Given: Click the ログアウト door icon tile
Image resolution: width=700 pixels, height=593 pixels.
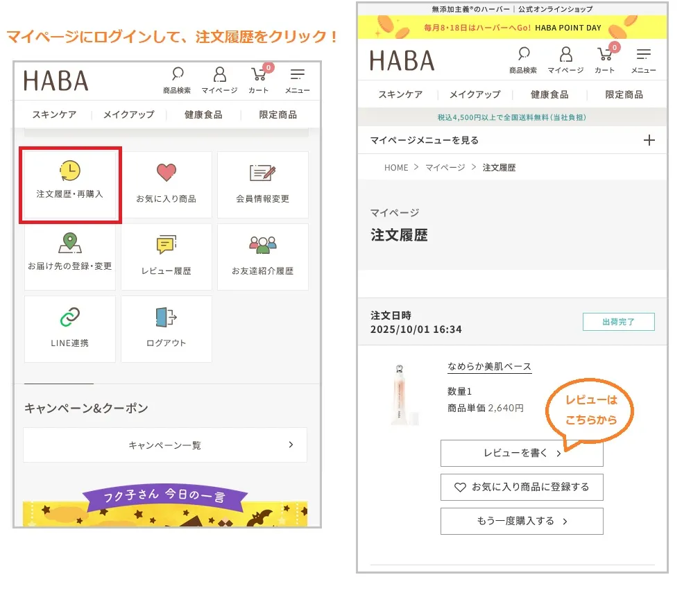Looking at the screenshot, I should pyautogui.click(x=166, y=328).
